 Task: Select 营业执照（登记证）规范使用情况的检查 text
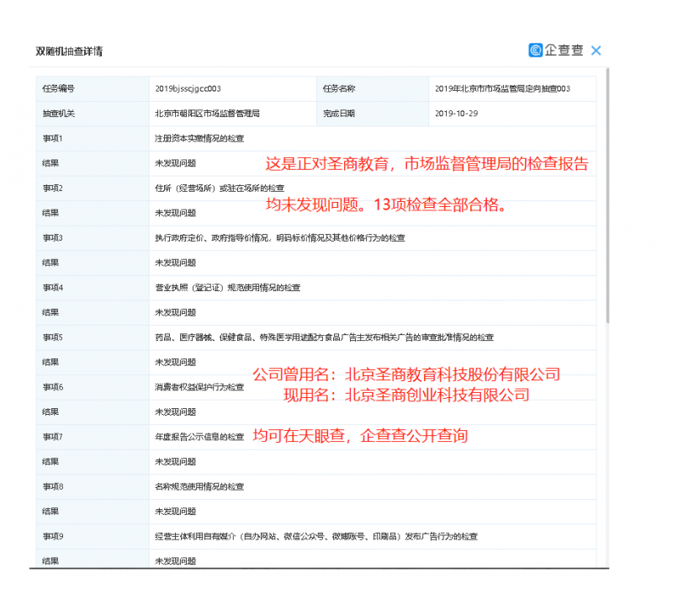pos(228,288)
